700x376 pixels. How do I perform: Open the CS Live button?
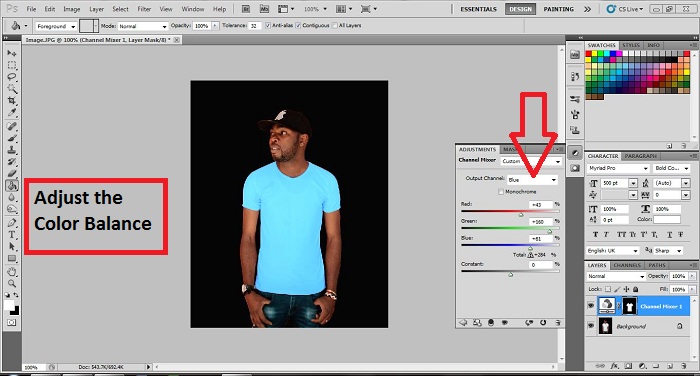625,9
